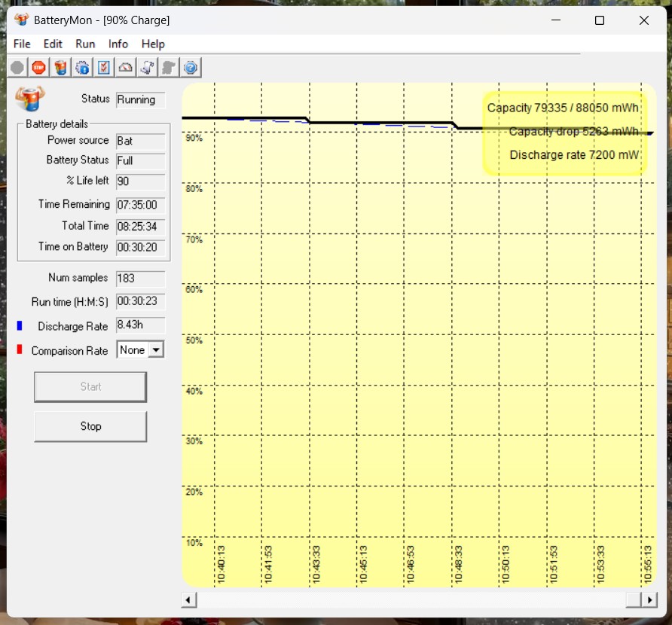Click the Time Remaining label
The image size is (672, 625).
(x=74, y=204)
